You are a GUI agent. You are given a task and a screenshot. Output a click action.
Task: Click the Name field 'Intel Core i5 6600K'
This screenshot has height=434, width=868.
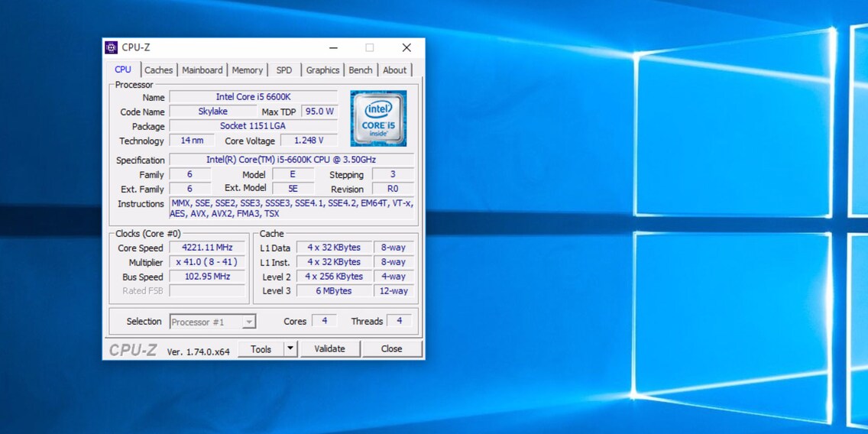pyautogui.click(x=253, y=97)
